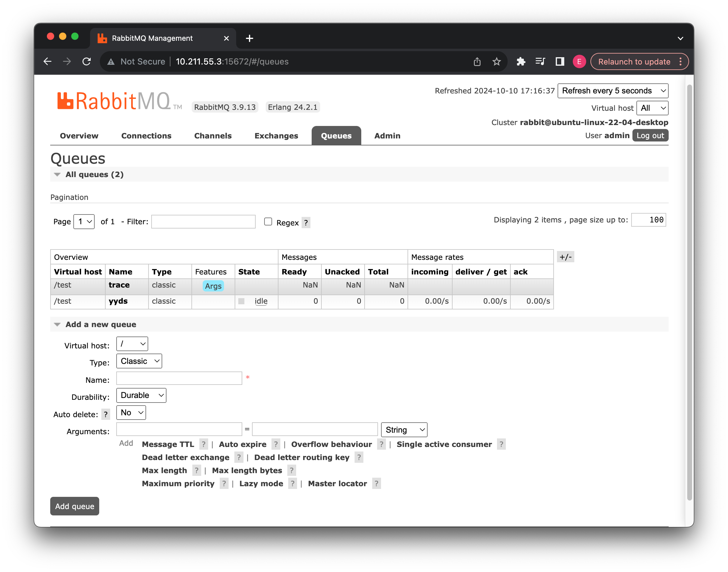The width and height of the screenshot is (728, 572).
Task: Click the Message TTL help question mark
Action: coord(203,445)
